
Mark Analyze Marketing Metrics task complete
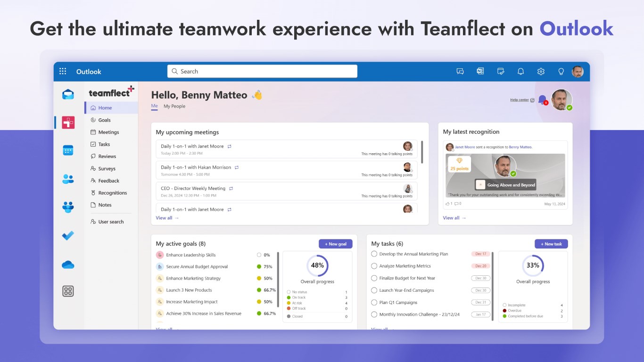point(374,266)
